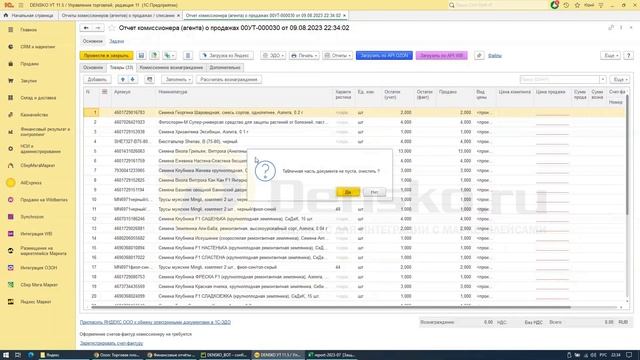Open the history clock icon in title bar
The height and width of the screenshot is (360, 640).
[x=566, y=5]
